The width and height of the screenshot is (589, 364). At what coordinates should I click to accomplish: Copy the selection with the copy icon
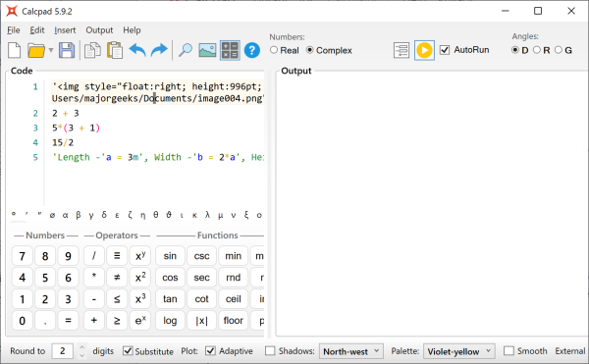[x=92, y=50]
